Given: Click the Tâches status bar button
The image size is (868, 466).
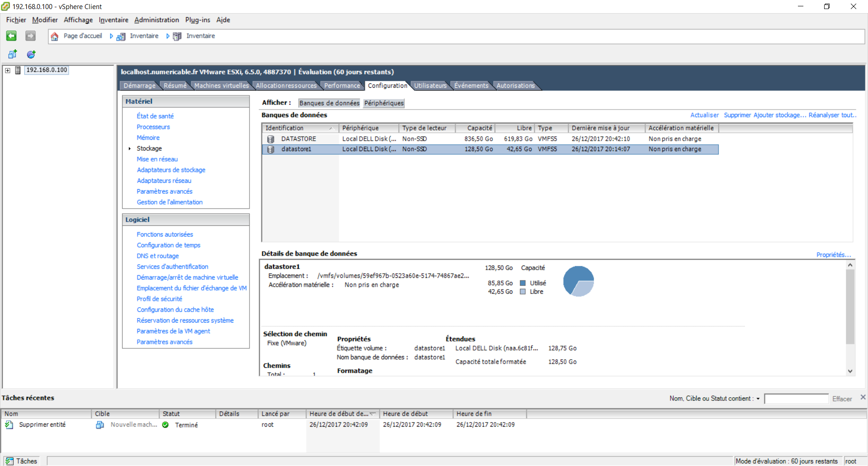Looking at the screenshot, I should click(21, 461).
